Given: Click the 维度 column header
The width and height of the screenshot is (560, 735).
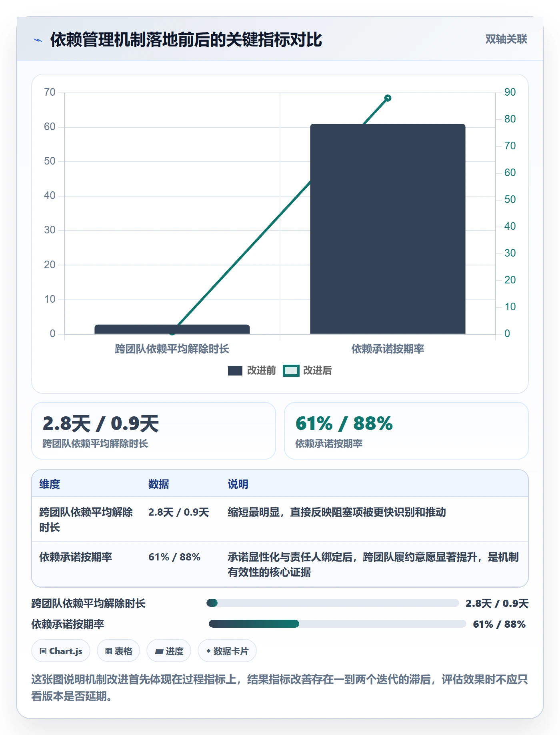Looking at the screenshot, I should tap(50, 484).
